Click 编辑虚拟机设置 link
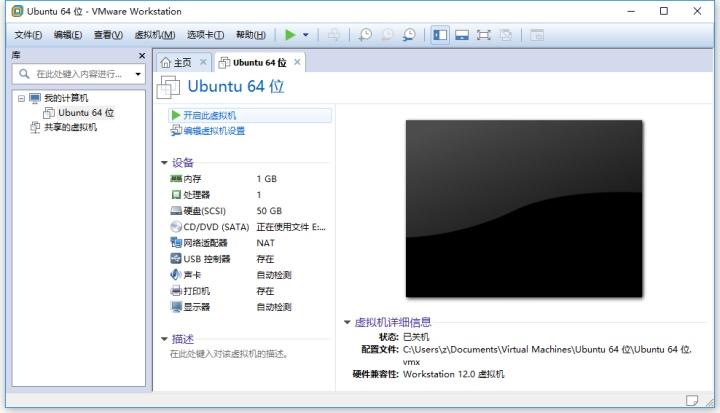720x413 pixels. point(214,131)
